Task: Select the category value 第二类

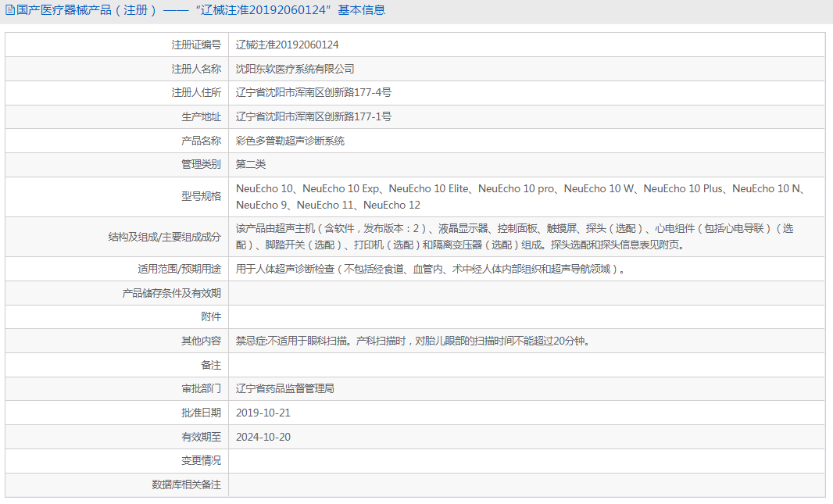Action: point(251,165)
